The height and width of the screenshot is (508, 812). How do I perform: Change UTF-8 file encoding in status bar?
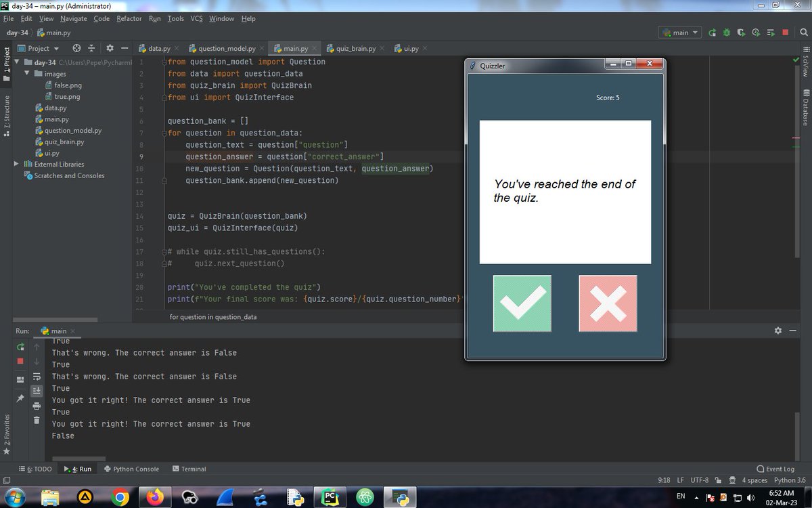[700, 480]
